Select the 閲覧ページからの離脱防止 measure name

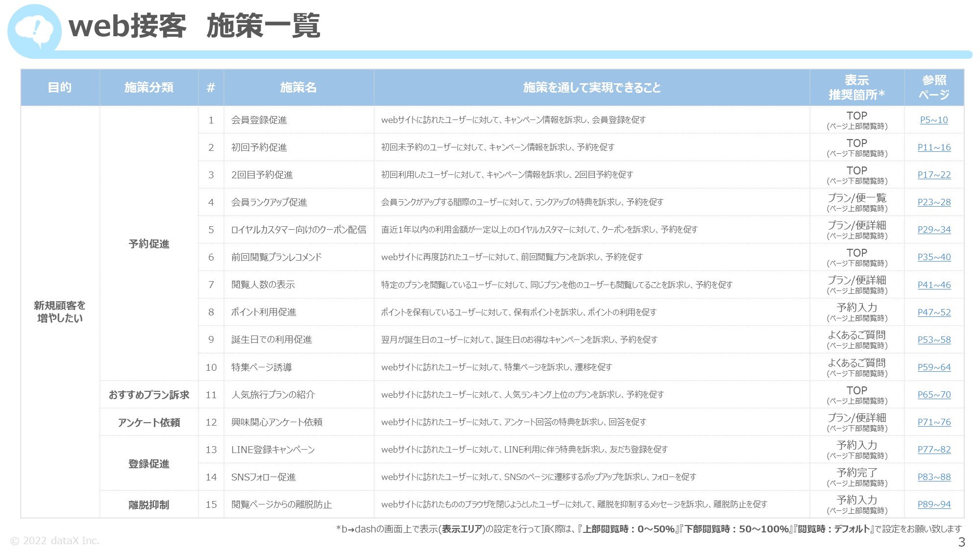click(x=281, y=504)
